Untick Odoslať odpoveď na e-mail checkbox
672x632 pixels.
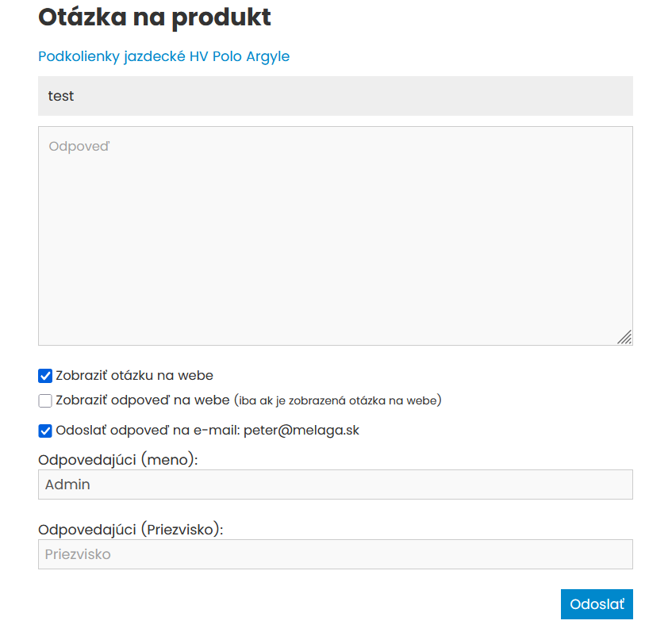[45, 431]
